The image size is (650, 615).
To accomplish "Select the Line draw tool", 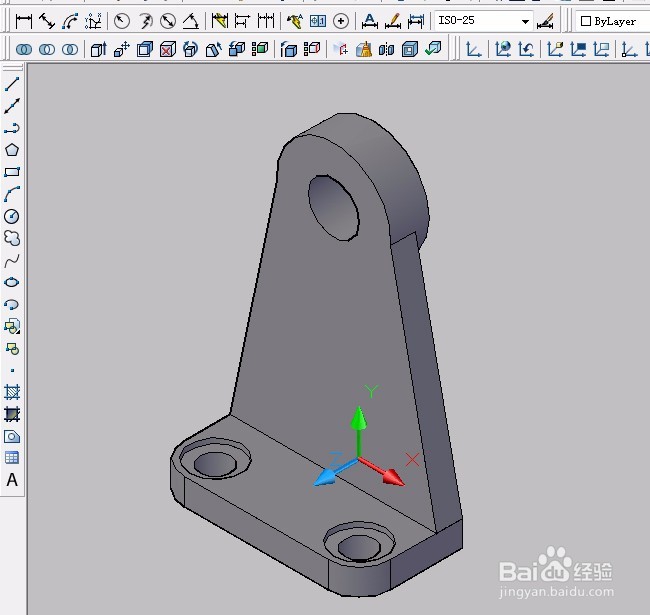I will pyautogui.click(x=12, y=84).
